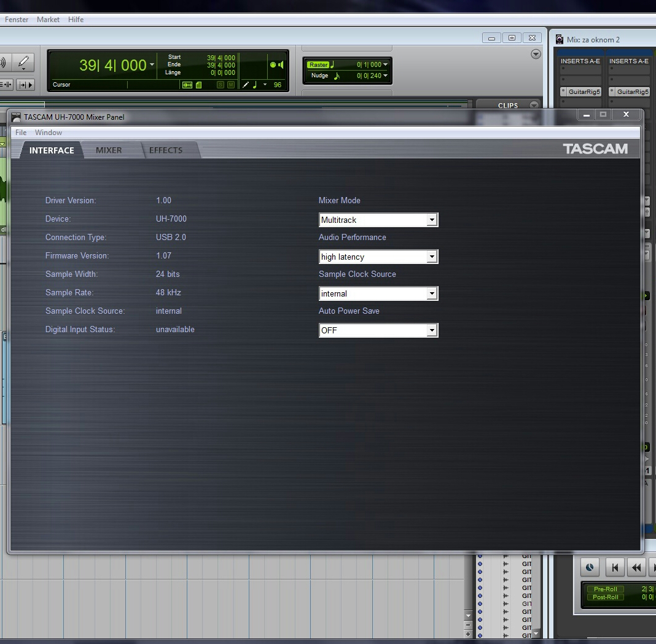
Task: Click the zoom in plus button under timeline scrollbar
Action: tap(468, 634)
